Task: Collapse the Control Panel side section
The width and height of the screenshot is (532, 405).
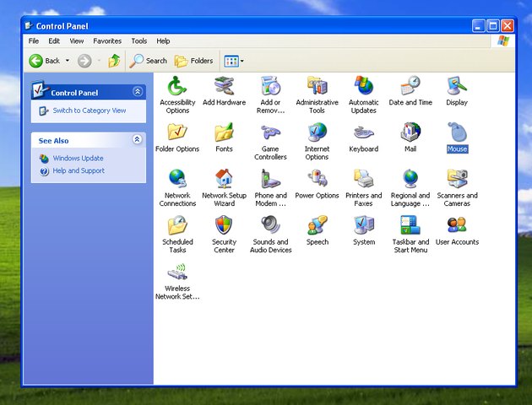Action: click(x=138, y=91)
